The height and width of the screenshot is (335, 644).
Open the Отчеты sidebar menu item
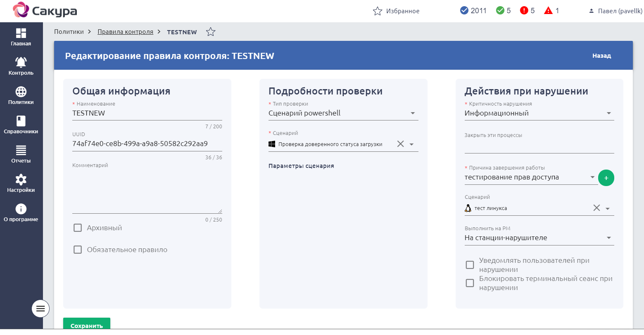21,154
